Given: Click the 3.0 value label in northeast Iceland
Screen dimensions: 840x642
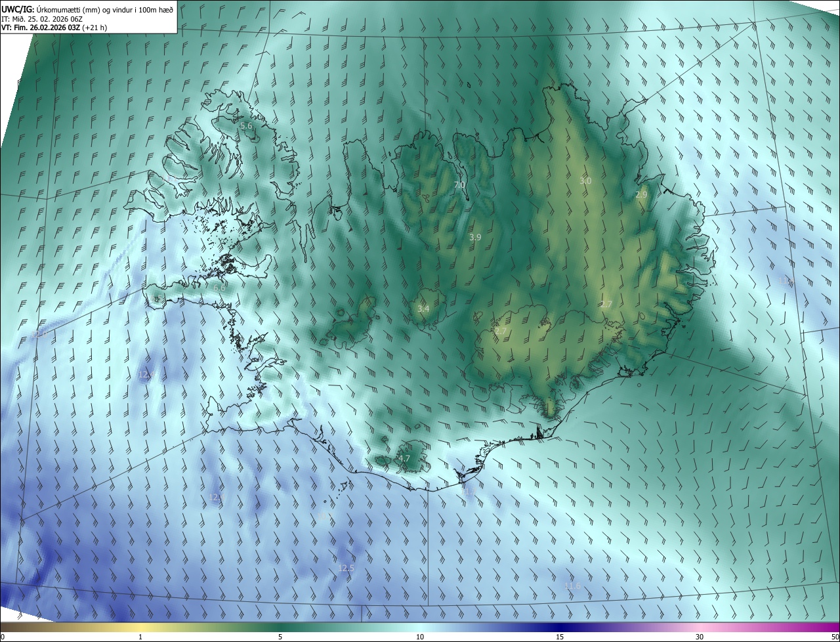Looking at the screenshot, I should pos(585,181).
